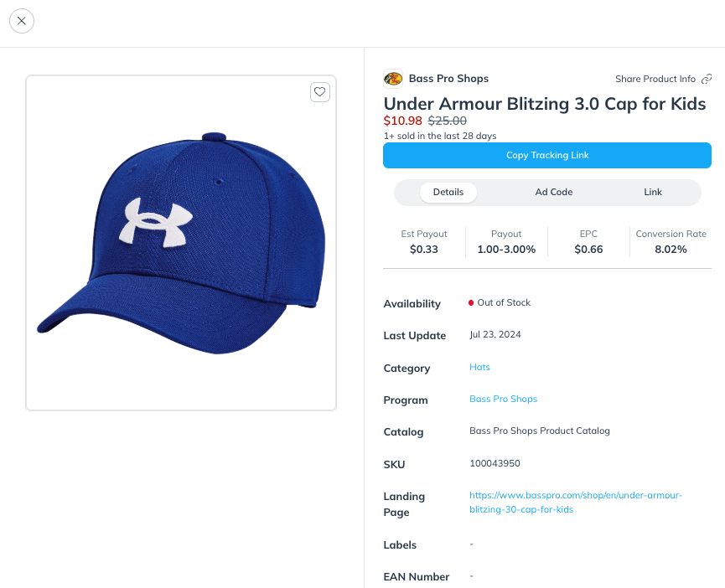Screen dimensions: 725x588
Task: Click the Out of Stock status indicator dot
Action: point(471,302)
